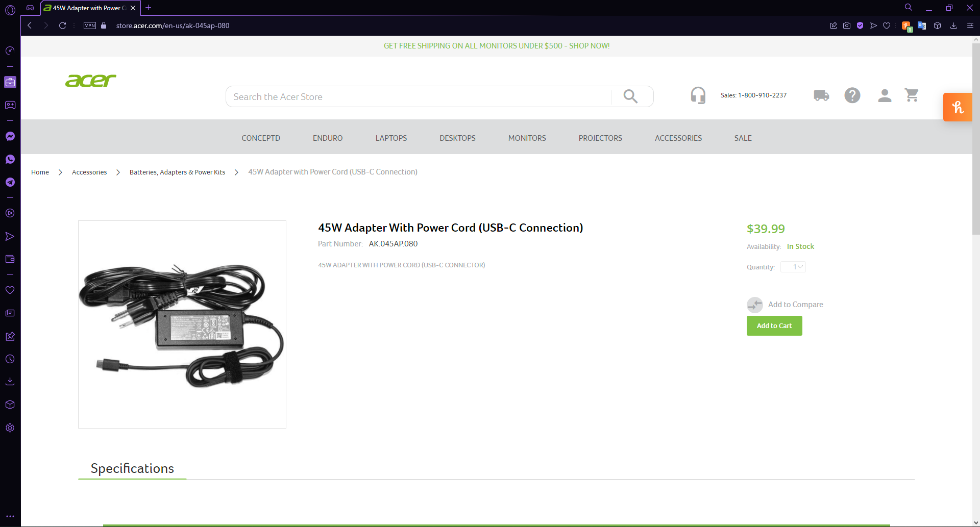This screenshot has width=980, height=527.
Task: Reload the Acer store page
Action: click(62, 26)
